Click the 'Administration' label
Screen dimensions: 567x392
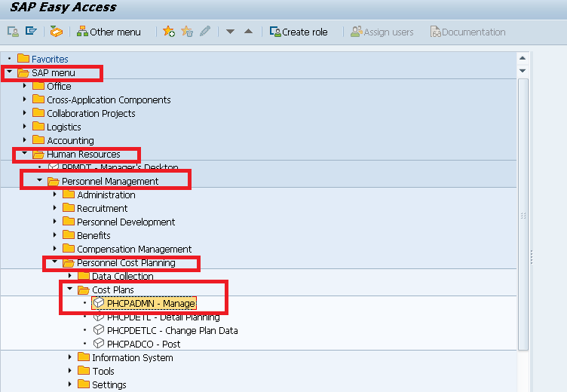pos(106,195)
